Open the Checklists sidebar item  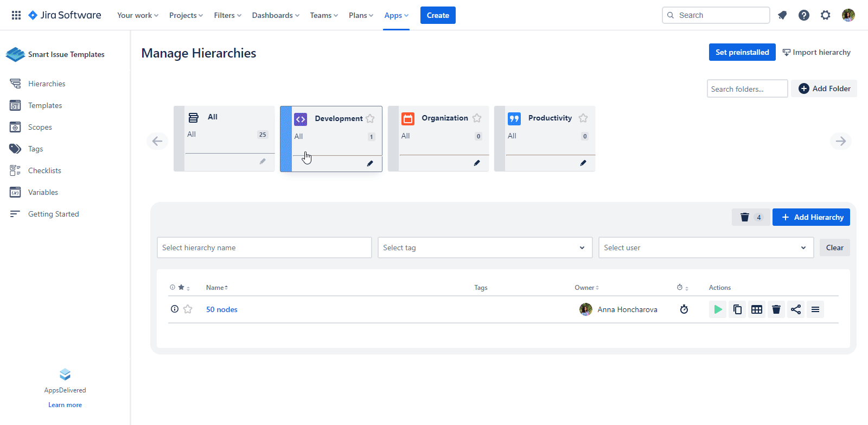[44, 170]
